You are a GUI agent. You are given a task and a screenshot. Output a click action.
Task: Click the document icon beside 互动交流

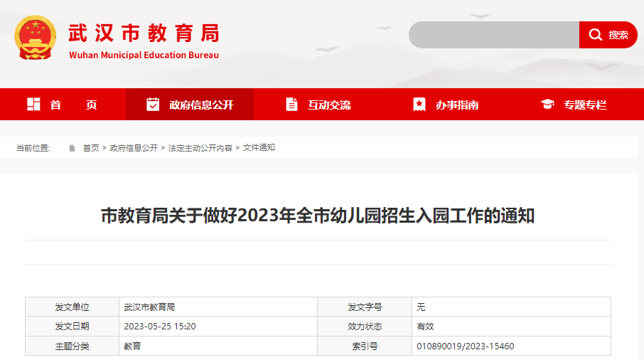(291, 105)
